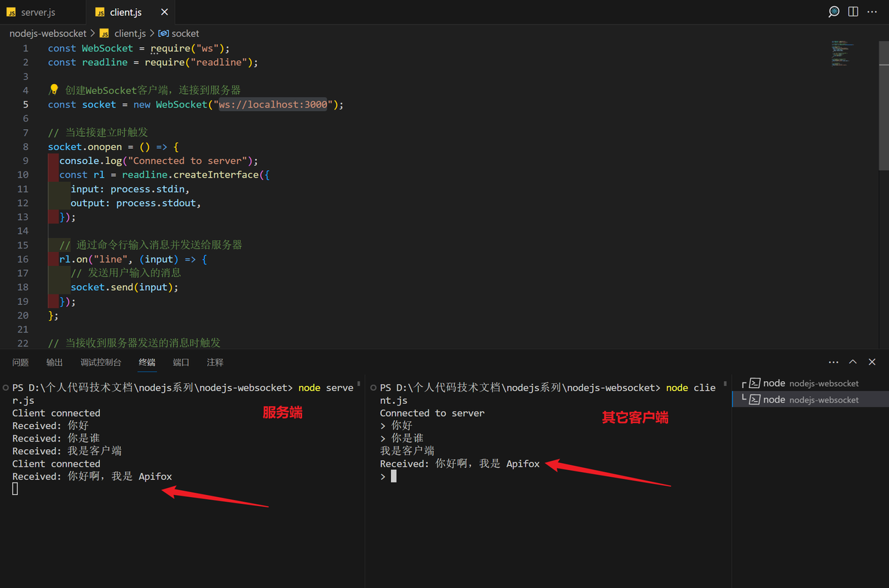Screen dimensions: 889x588
Task: Expand the nodejs-websocket breadcrumb dropdown
Action: (x=47, y=33)
